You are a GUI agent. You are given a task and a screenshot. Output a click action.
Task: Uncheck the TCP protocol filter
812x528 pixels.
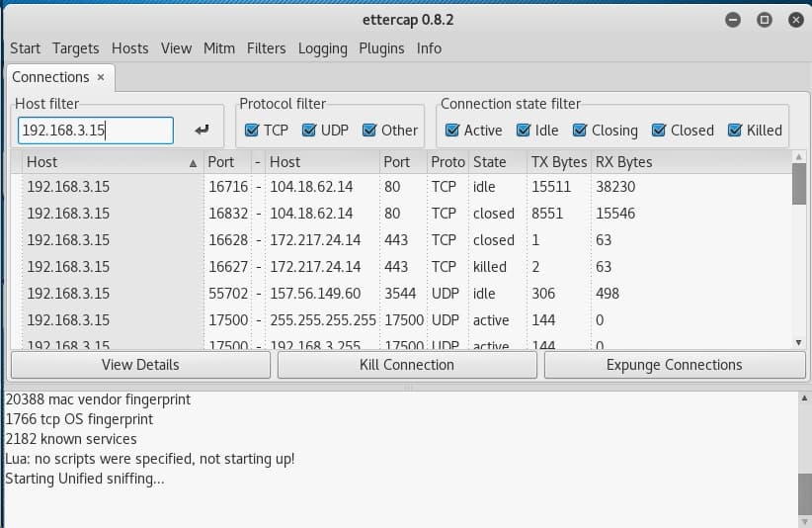point(252,131)
